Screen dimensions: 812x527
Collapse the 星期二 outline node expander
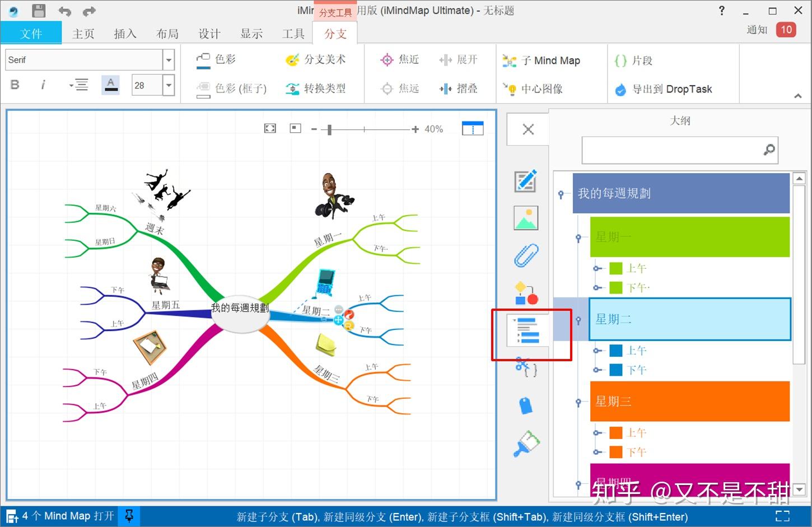578,320
